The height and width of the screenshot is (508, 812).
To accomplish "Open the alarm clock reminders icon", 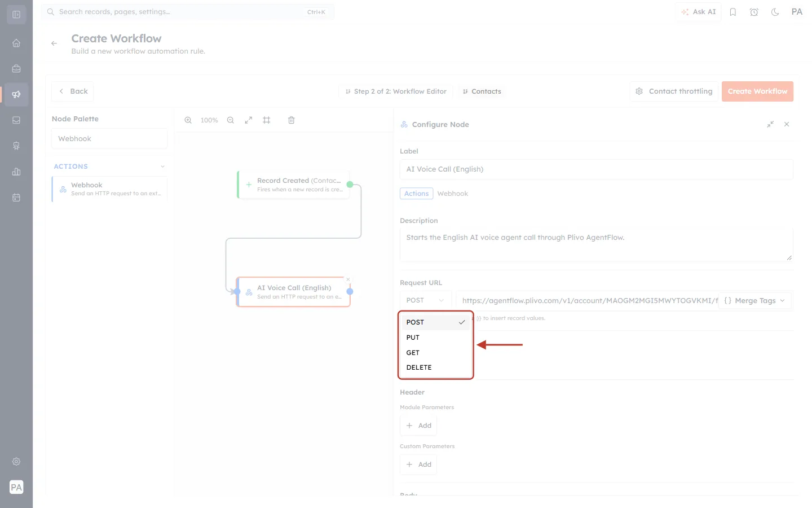I will pos(754,12).
